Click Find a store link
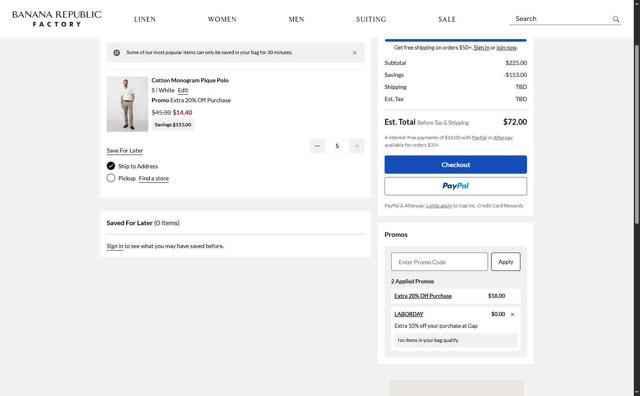Screen dimensions: 640x396 (x=153, y=178)
